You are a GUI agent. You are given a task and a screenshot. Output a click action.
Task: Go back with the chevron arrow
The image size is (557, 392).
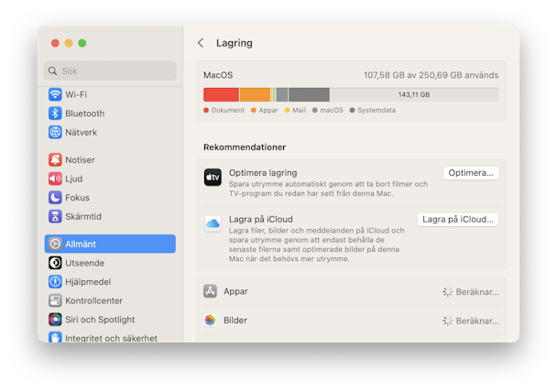[x=201, y=43]
